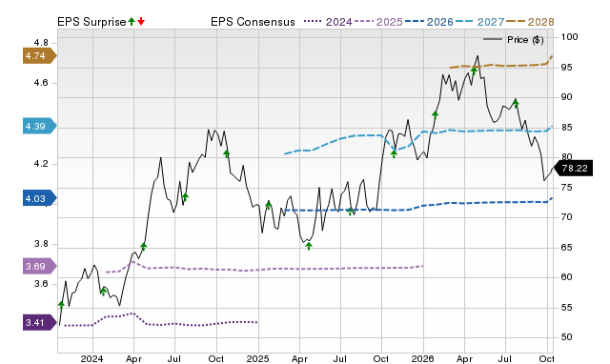610x364 pixels.
Task: Click the black 78.22 current price tag
Action: coord(572,169)
